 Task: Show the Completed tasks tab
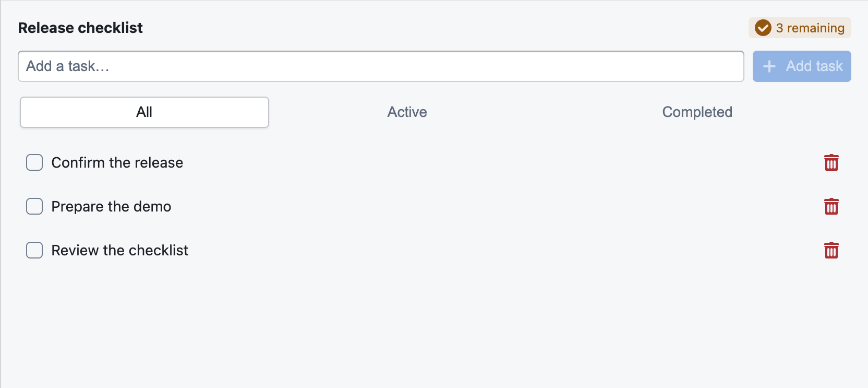[697, 112]
